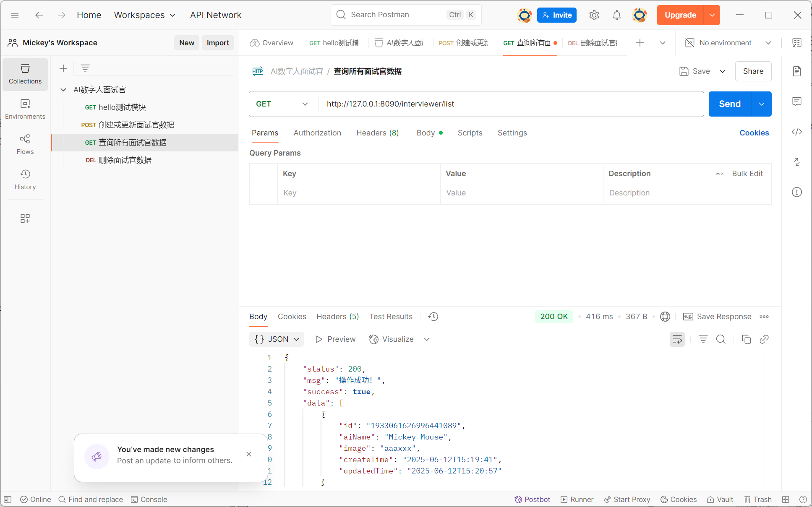Click the code snippet icon
The width and height of the screenshot is (812, 507).
(x=796, y=132)
